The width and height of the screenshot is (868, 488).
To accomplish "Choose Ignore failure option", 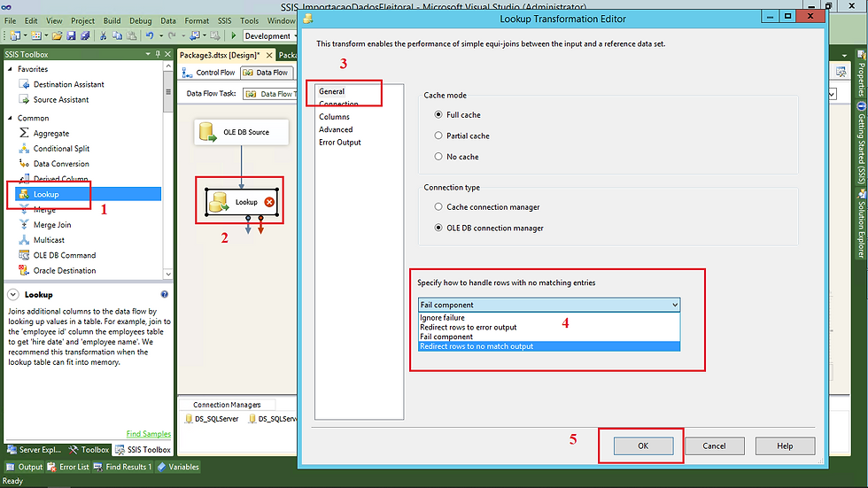I will [x=549, y=318].
